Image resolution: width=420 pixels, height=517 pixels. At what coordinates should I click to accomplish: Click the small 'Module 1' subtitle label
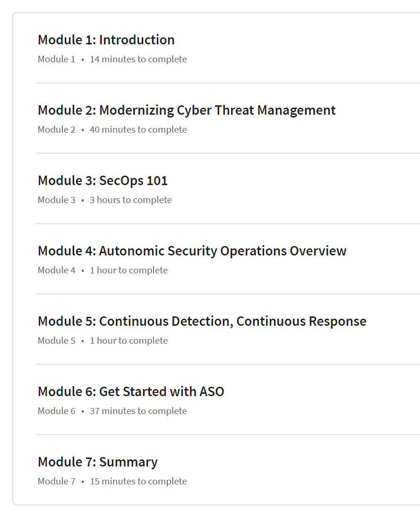click(x=56, y=59)
